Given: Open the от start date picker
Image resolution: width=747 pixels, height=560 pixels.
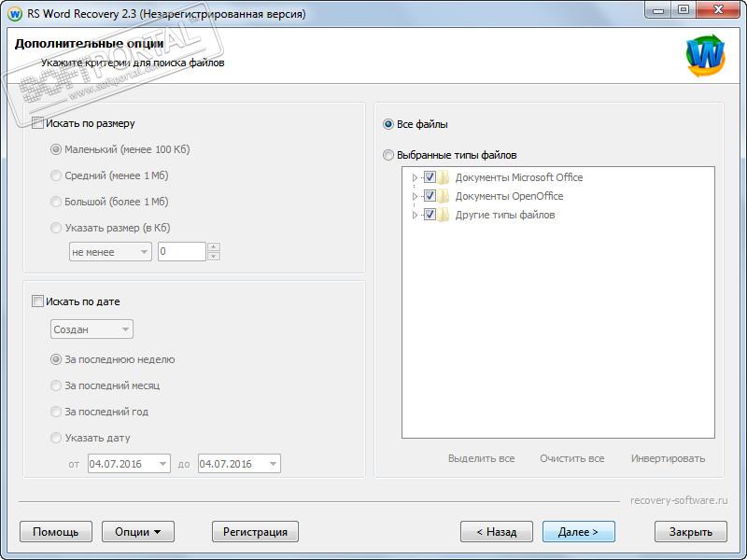Looking at the screenshot, I should click(x=129, y=464).
